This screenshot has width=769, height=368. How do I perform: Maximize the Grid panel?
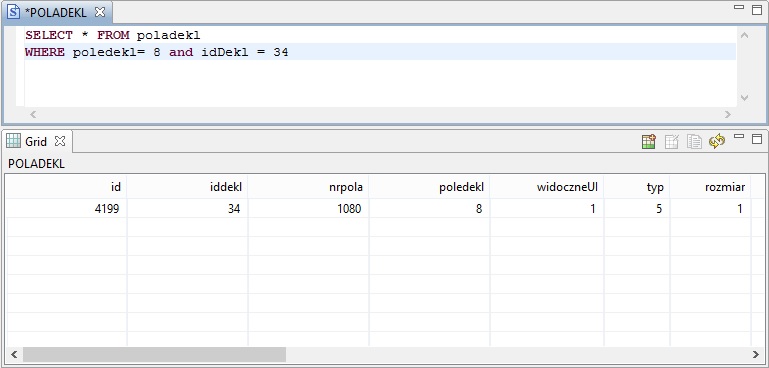point(757,139)
